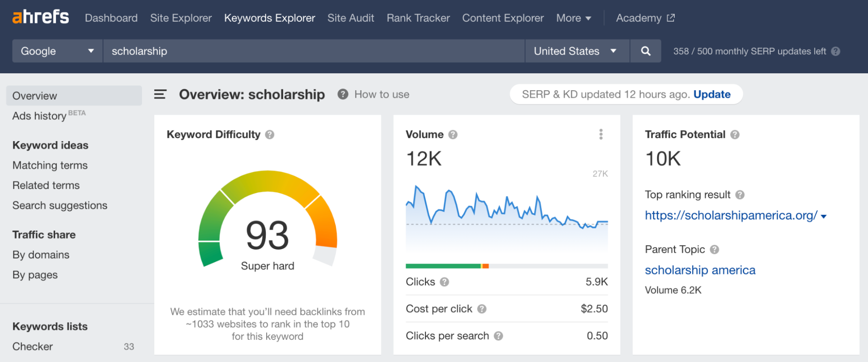Screen dimensions: 868x362
Task: Open the scholarship america parent topic link
Action: pyautogui.click(x=700, y=270)
